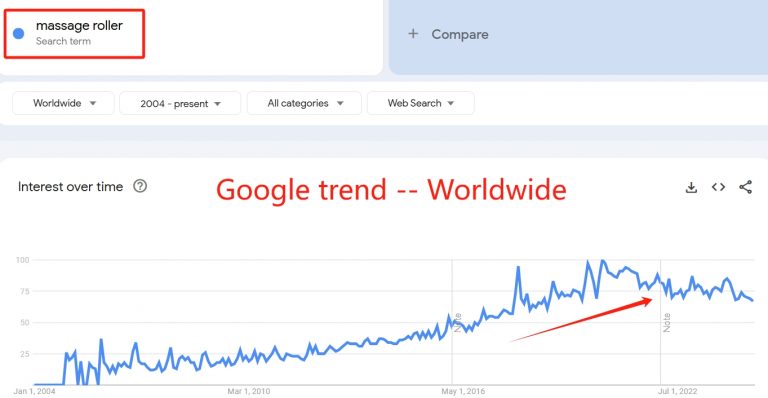Click the Mar 1, 2010 axis label
The width and height of the screenshot is (768, 398).
pos(248,391)
